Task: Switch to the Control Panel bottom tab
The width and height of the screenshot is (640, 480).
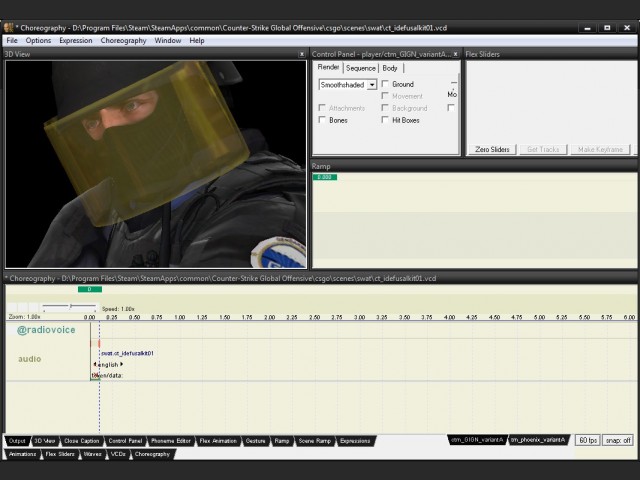Action: point(125,441)
